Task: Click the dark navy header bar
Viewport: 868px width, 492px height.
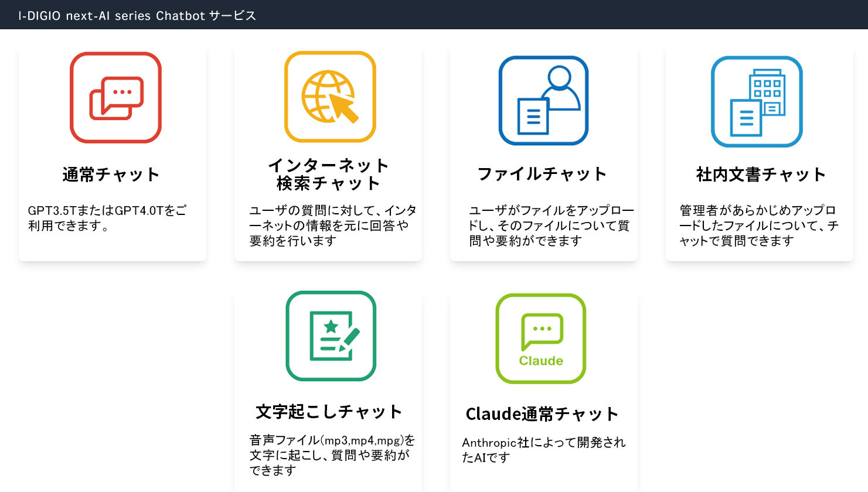Action: click(x=527, y=15)
